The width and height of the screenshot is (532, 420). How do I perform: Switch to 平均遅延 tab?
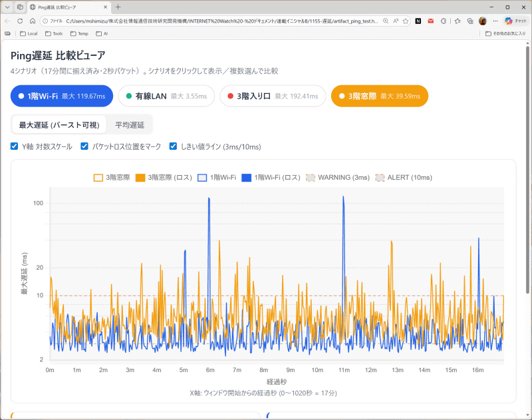click(x=130, y=125)
